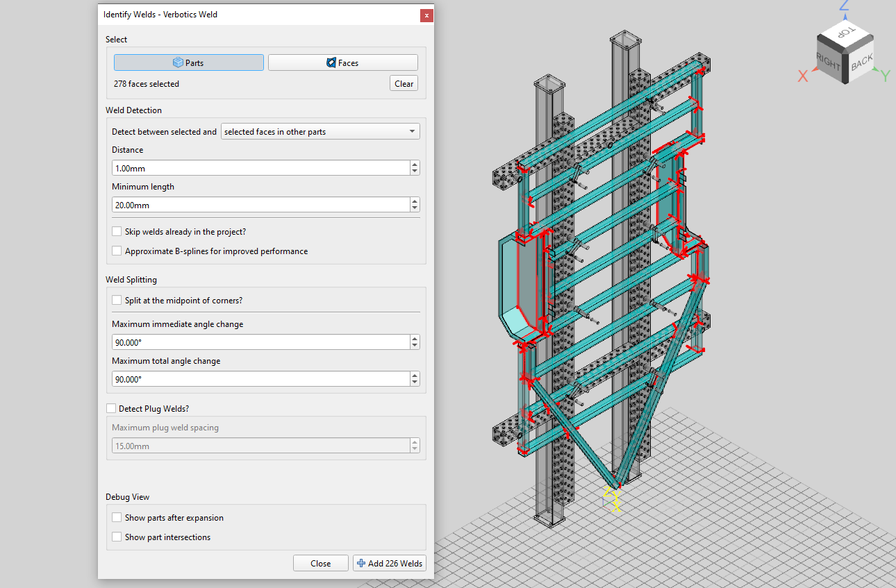Increase Maximum total angle change stepper up
The image size is (896, 588).
tap(415, 376)
